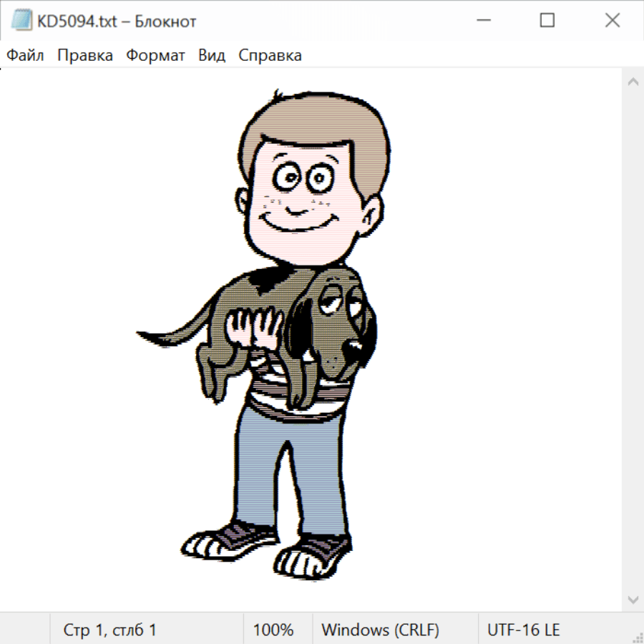Screen dimensions: 644x644
Task: Open the Справка menu
Action: point(270,56)
